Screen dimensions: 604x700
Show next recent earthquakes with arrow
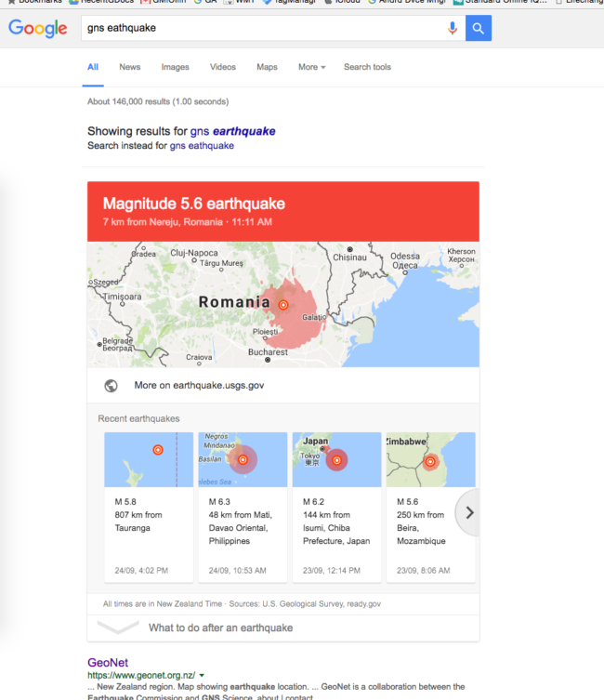click(468, 512)
